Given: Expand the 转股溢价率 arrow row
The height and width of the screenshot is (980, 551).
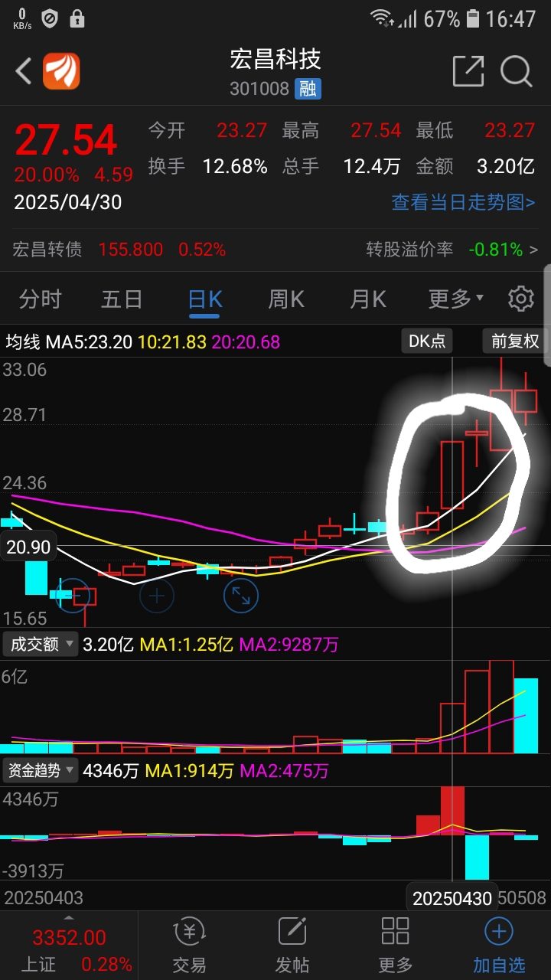Looking at the screenshot, I should click(x=452, y=250).
